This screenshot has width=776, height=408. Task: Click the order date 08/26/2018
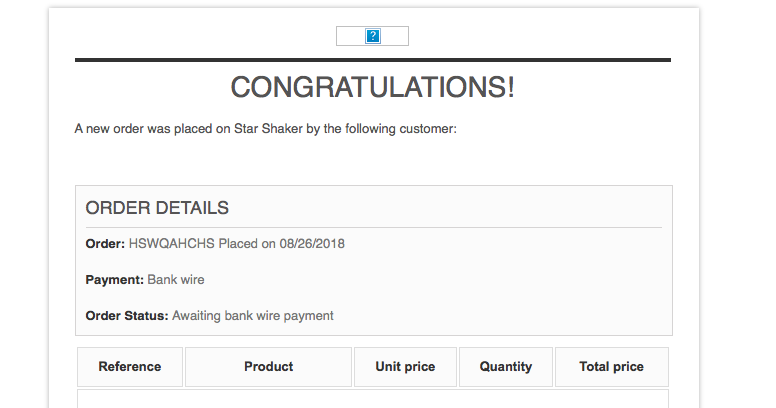[312, 244]
